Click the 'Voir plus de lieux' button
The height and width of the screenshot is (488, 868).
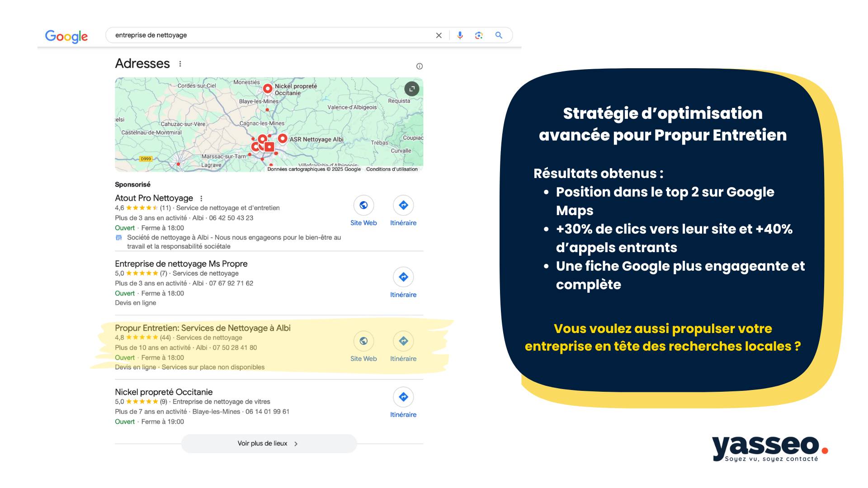(269, 444)
